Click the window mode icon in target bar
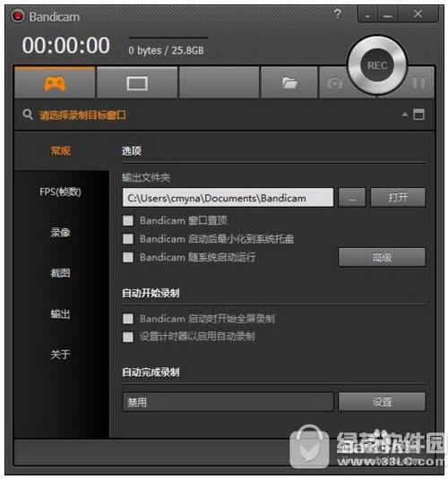 point(418,115)
